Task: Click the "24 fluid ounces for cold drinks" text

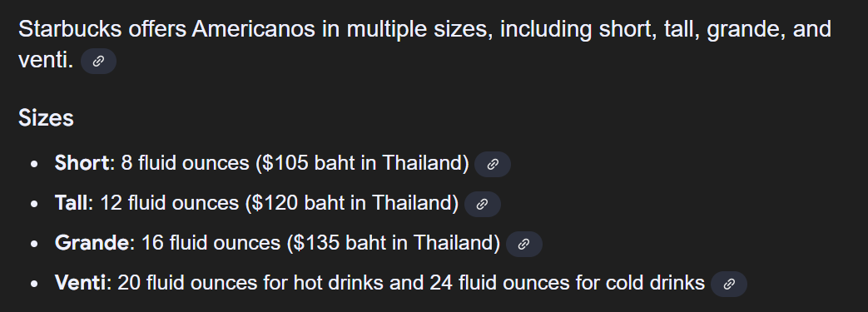Action: (568, 283)
